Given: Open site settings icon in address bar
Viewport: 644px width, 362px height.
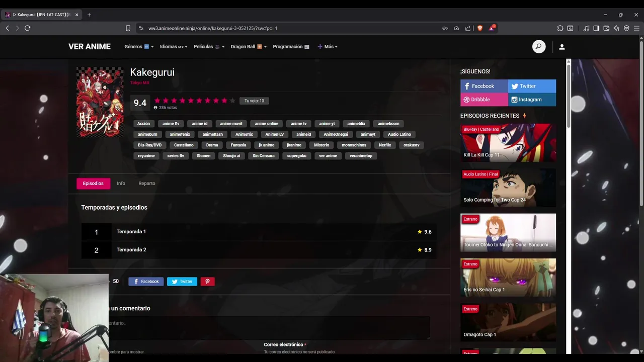Looking at the screenshot, I should [141, 28].
